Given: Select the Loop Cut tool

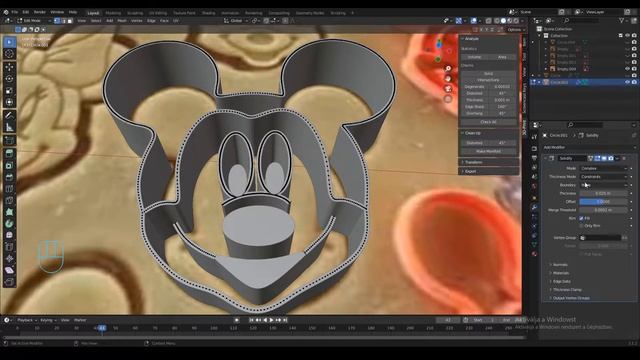Looking at the screenshot, I should pos(9,189).
